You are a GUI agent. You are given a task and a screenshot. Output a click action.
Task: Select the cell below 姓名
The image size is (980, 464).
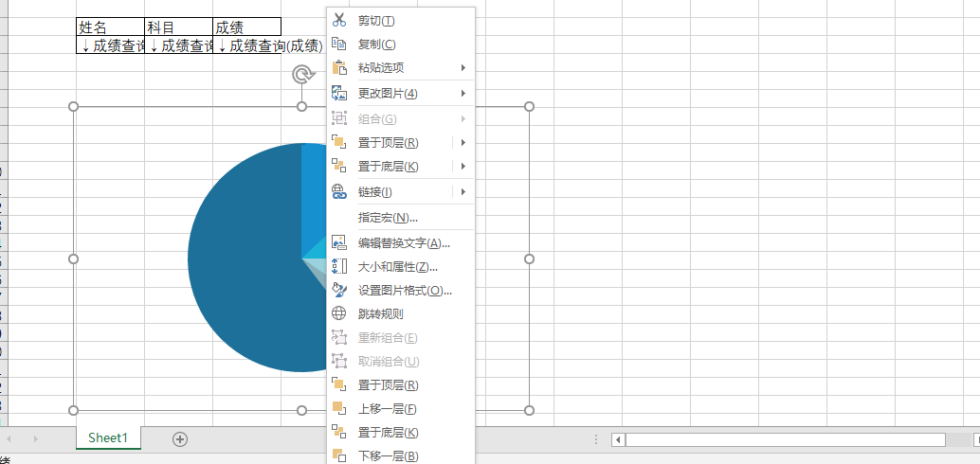point(111,45)
